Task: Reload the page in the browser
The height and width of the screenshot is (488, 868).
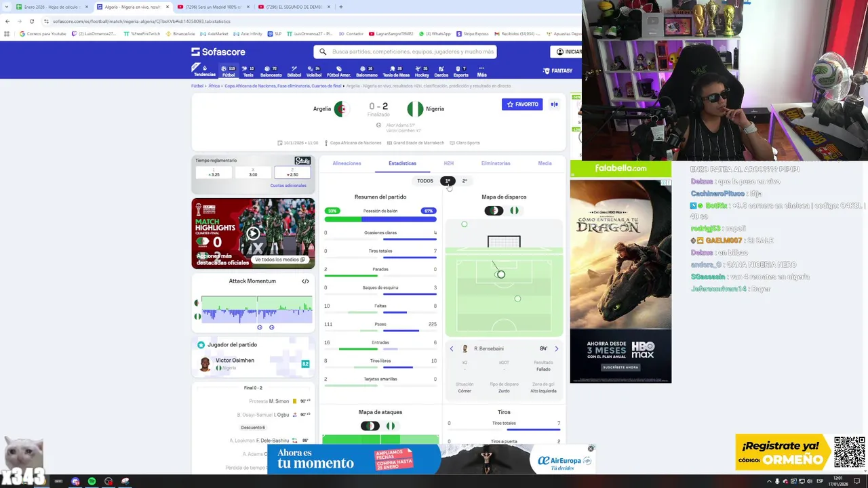Action: pos(31,21)
